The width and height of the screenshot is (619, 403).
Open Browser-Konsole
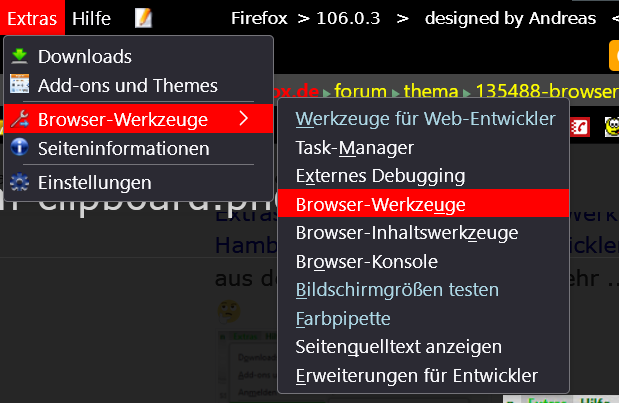(423, 261)
